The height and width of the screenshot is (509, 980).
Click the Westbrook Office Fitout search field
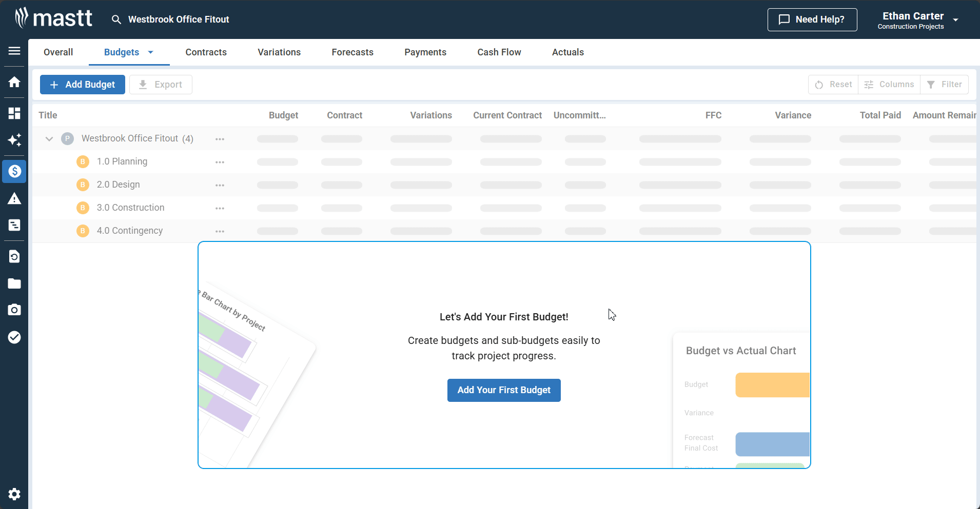pos(179,19)
